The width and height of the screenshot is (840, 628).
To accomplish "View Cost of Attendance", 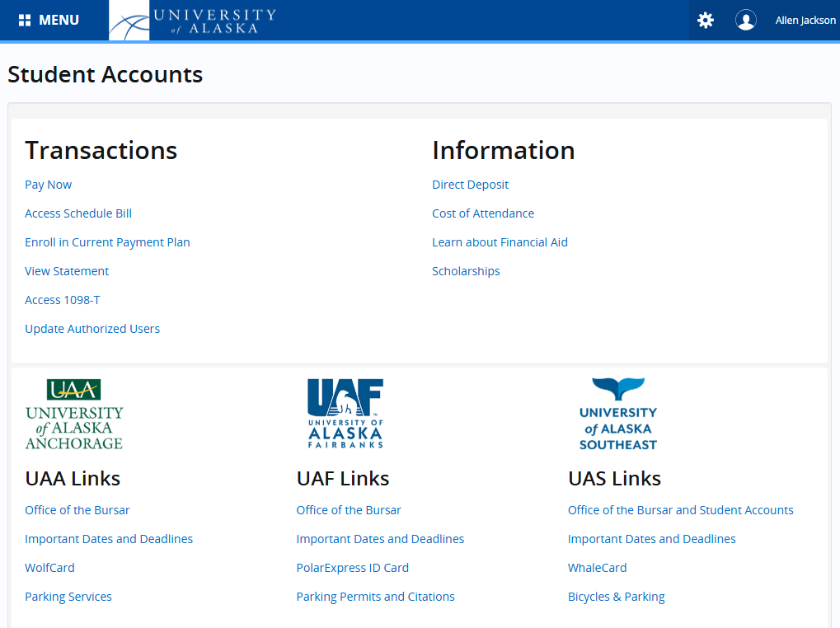I will (x=483, y=213).
